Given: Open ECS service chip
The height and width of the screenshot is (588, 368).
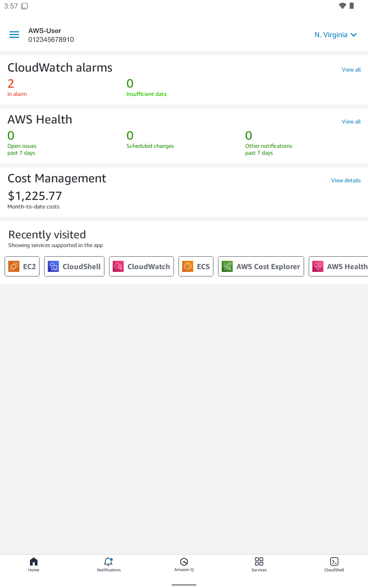Looking at the screenshot, I should coord(196,266).
